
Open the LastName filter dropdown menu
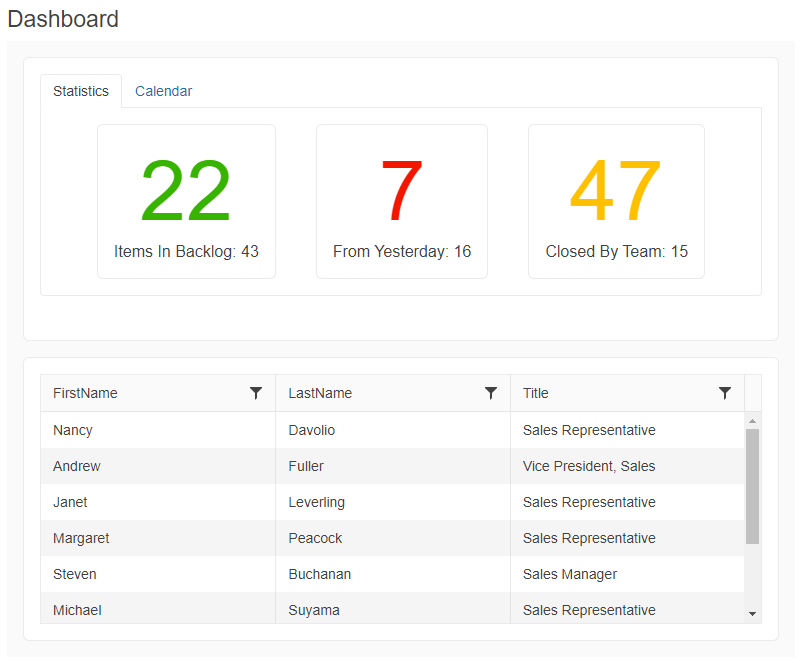pyautogui.click(x=491, y=393)
